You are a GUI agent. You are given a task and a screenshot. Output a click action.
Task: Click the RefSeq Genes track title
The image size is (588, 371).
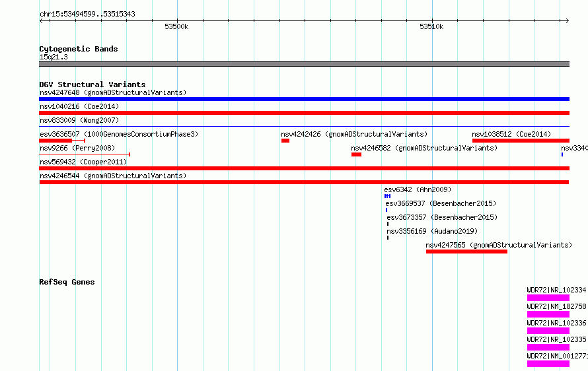(67, 282)
